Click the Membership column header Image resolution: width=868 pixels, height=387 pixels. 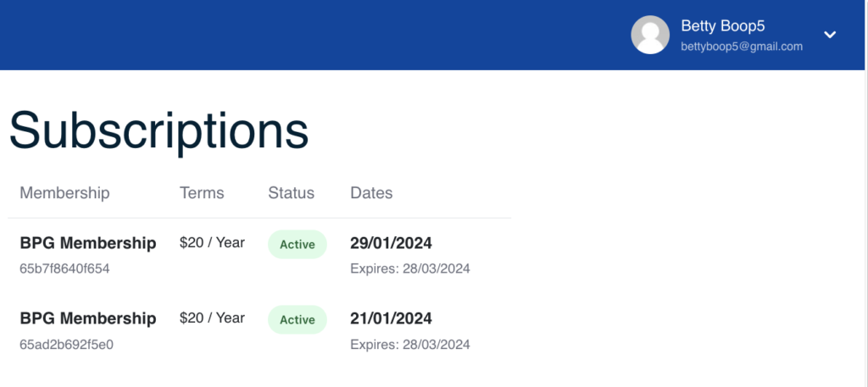tap(64, 193)
